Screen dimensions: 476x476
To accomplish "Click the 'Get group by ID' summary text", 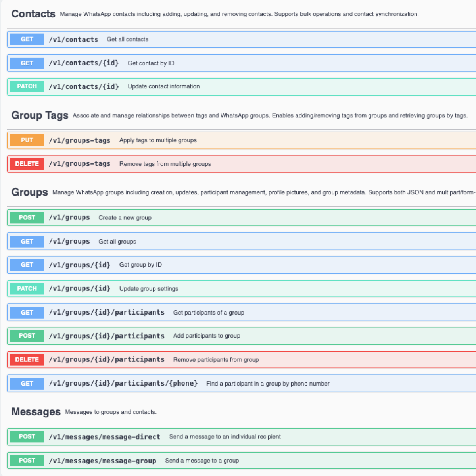I will [x=140, y=265].
